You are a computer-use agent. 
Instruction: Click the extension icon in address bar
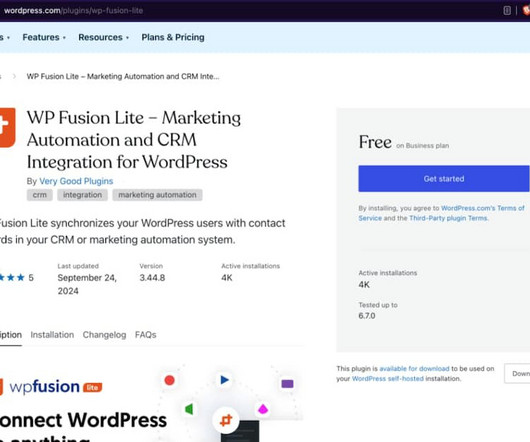507,10
